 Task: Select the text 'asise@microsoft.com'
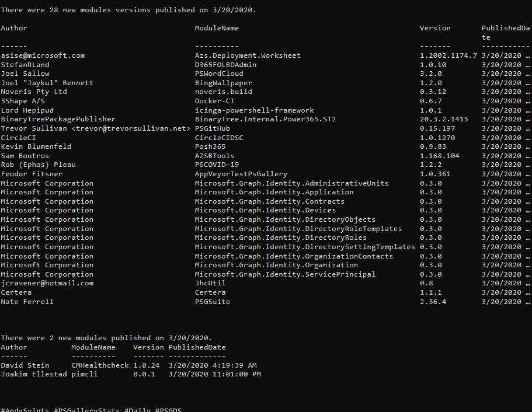click(43, 55)
